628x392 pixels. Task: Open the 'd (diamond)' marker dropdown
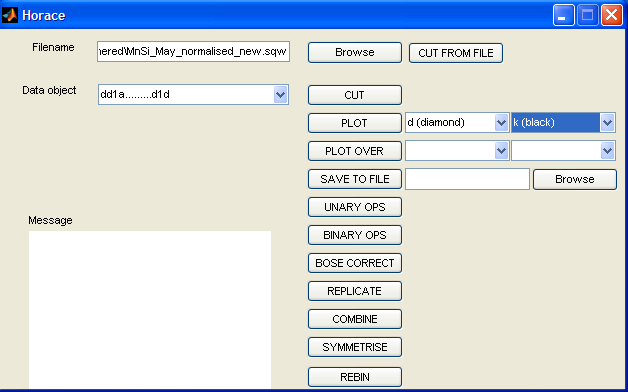pos(501,123)
